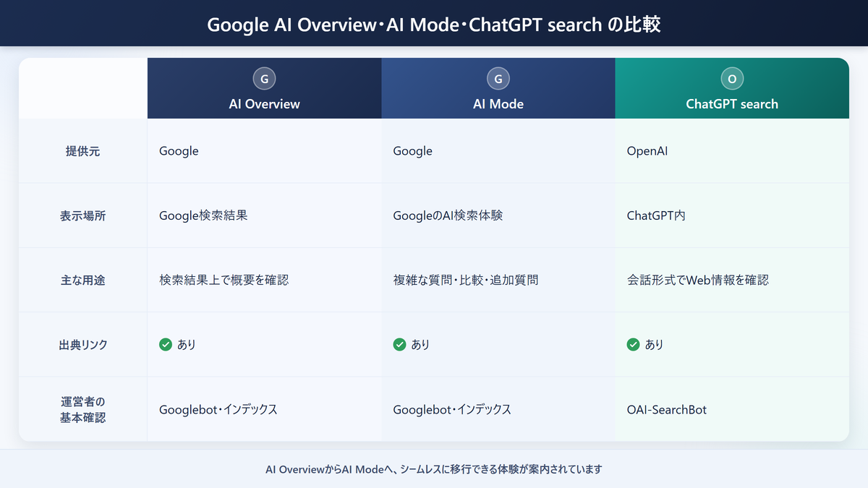The image size is (868, 488).
Task: Click 'あり' in the ChatGPT search column
Action: click(x=654, y=345)
